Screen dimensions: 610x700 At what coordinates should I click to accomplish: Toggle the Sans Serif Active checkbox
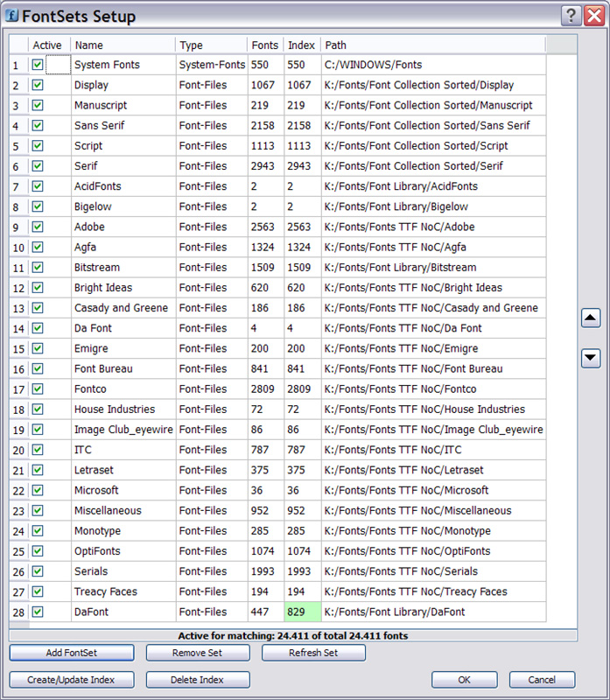pos(38,125)
